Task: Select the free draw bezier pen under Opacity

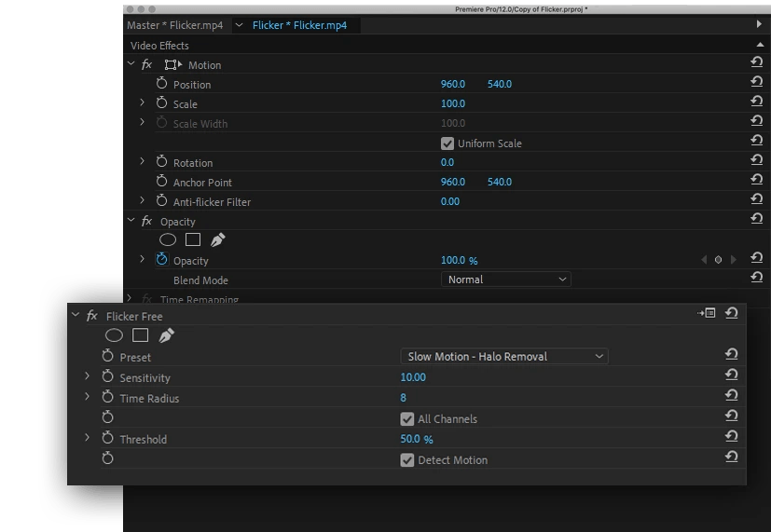Action: coord(217,239)
